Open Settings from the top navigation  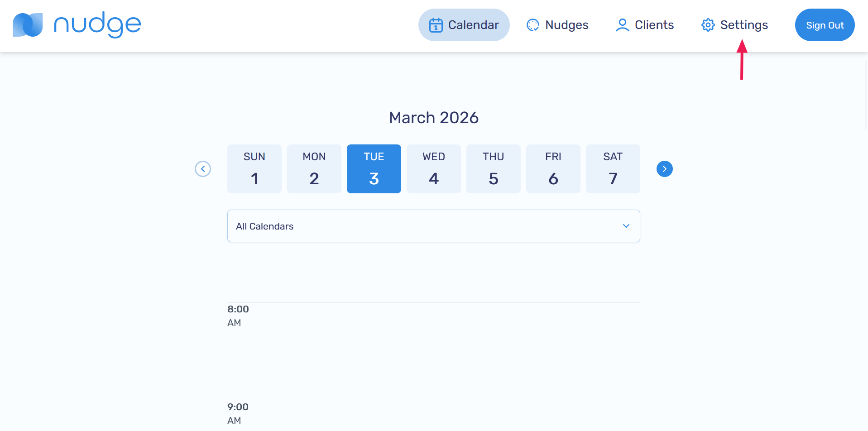click(744, 25)
